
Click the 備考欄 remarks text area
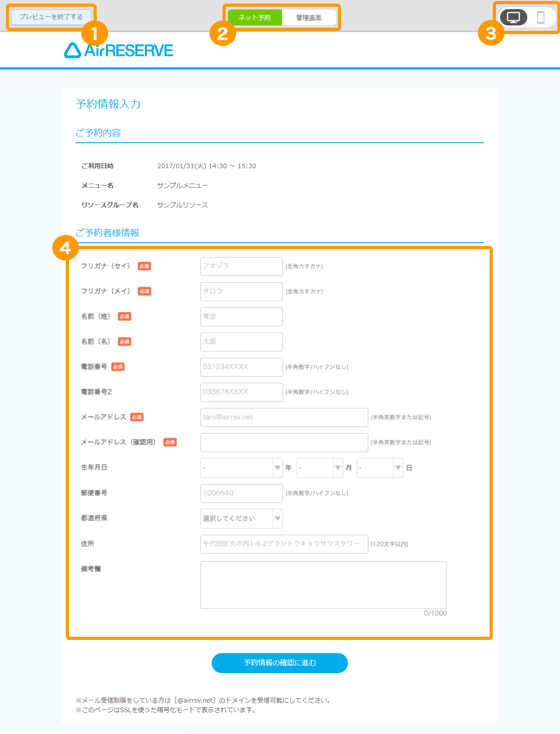[x=324, y=585]
